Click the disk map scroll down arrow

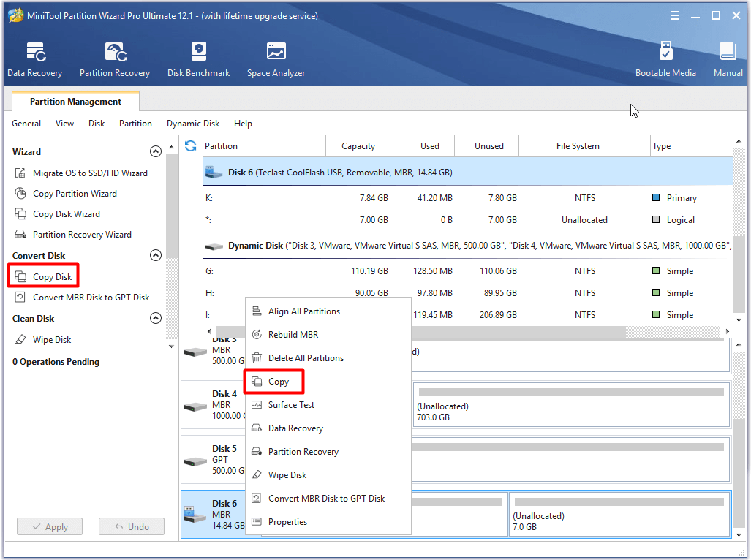click(739, 535)
